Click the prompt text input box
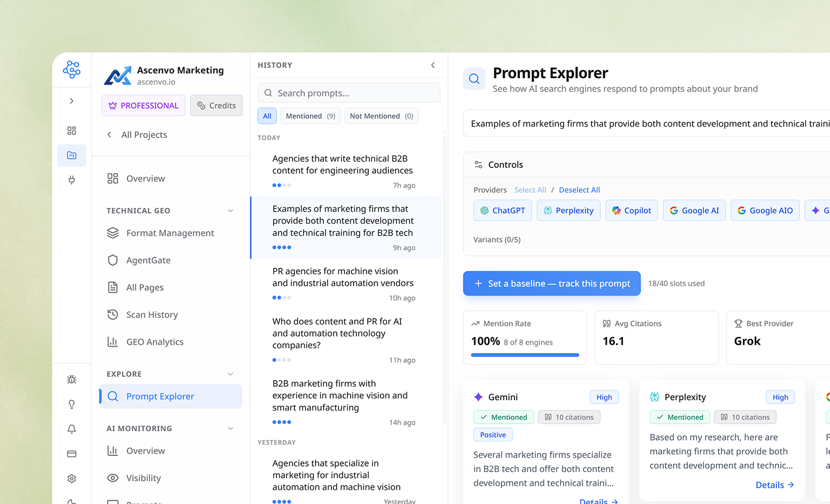The width and height of the screenshot is (830, 504). click(x=646, y=124)
